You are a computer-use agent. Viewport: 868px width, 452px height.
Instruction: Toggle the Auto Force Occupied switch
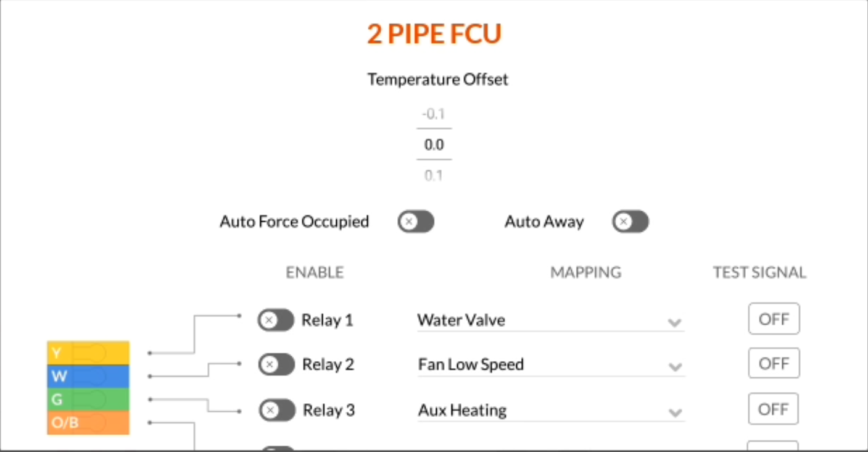coord(416,222)
